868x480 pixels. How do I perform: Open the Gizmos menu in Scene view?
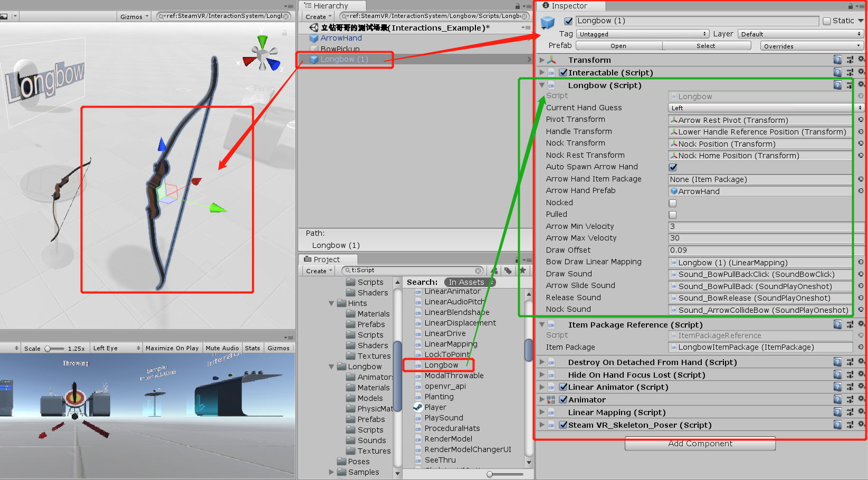pos(133,16)
